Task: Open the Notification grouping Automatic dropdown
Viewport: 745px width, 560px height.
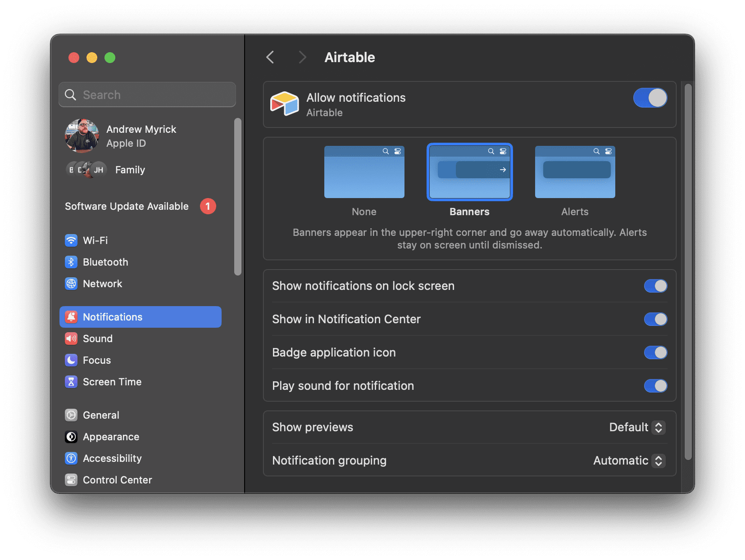Action: 629,461
